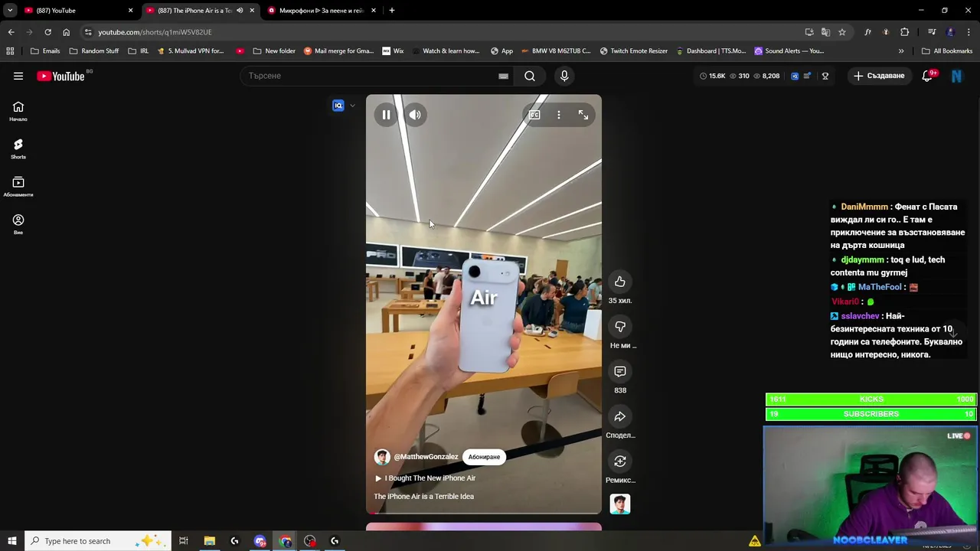
Task: Pause the Shorts video
Action: coord(387,115)
